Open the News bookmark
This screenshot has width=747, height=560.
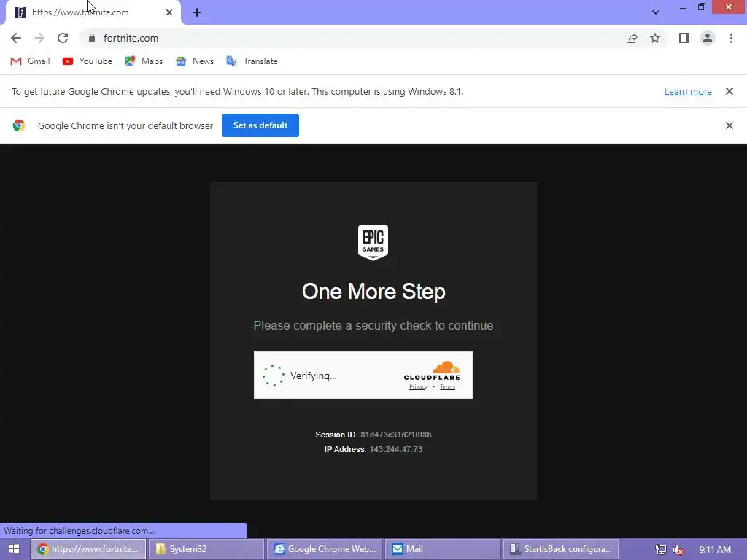pos(195,61)
